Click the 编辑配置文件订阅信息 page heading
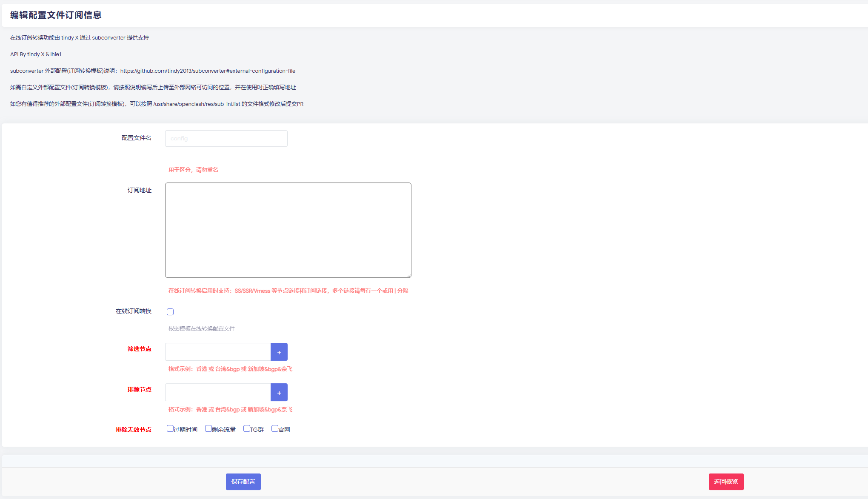The height and width of the screenshot is (499, 868). [56, 15]
